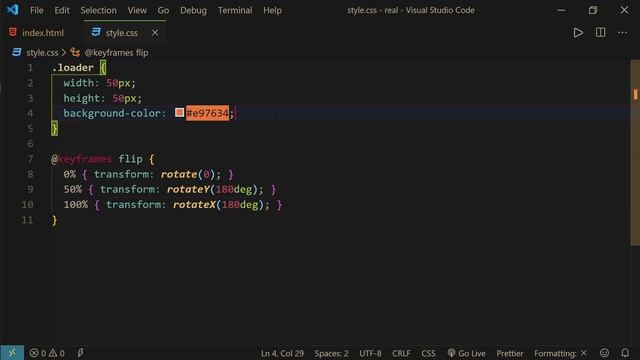Open the View menu

pyautogui.click(x=137, y=10)
